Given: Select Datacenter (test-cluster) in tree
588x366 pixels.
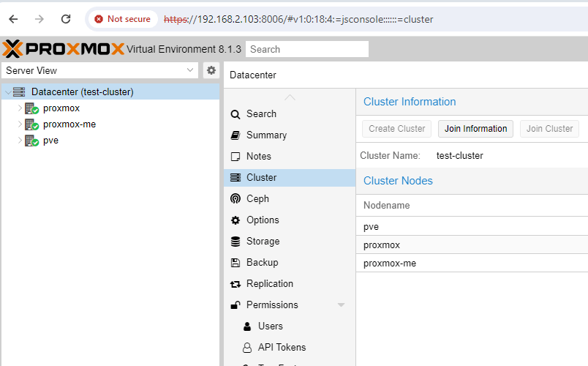Looking at the screenshot, I should [x=82, y=92].
